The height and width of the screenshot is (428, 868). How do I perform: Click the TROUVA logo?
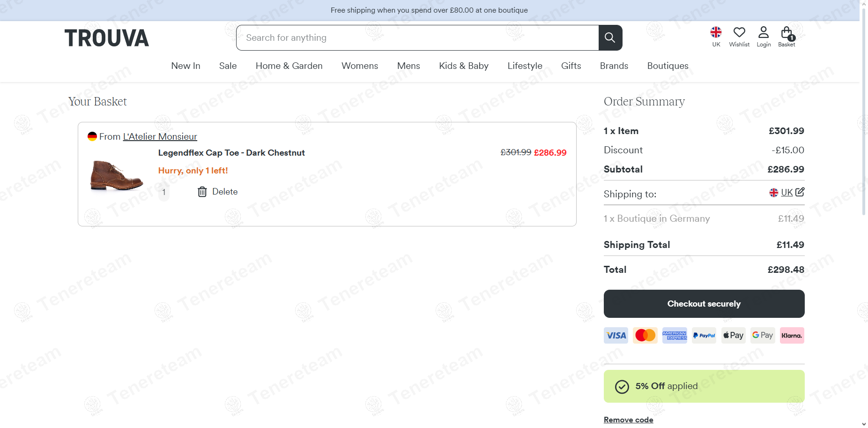107,38
